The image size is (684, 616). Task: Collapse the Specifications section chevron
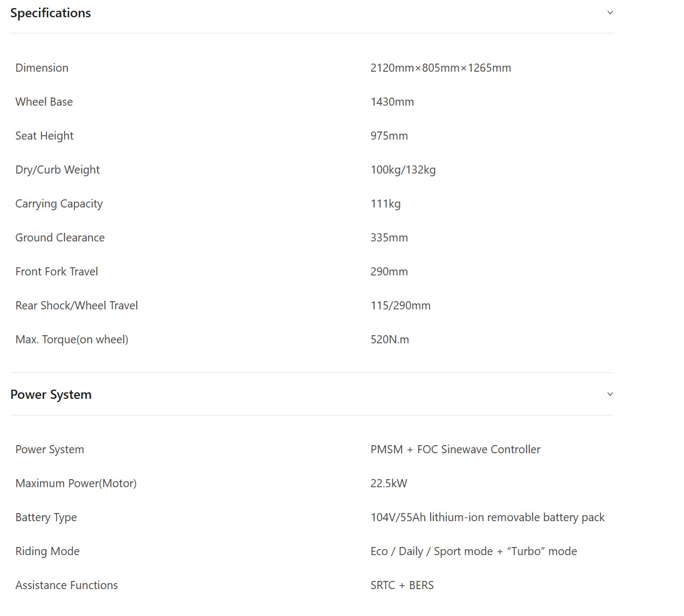tap(610, 12)
